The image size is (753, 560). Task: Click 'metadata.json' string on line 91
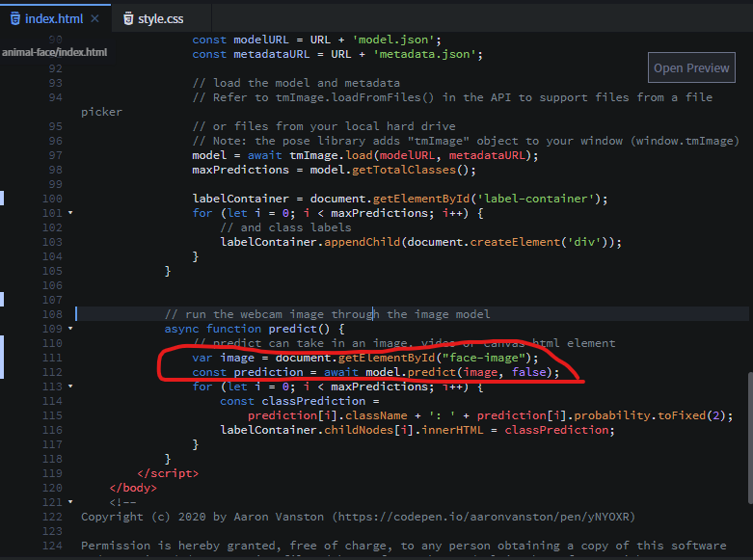[x=425, y=54]
